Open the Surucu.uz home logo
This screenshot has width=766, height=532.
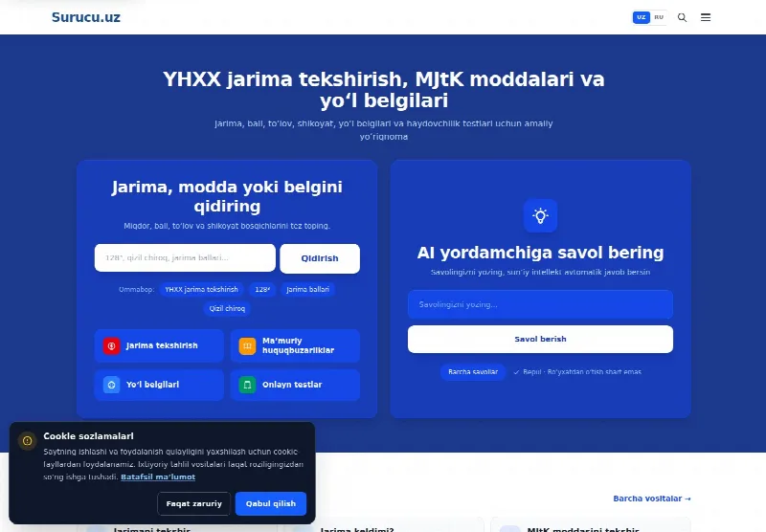(86, 17)
